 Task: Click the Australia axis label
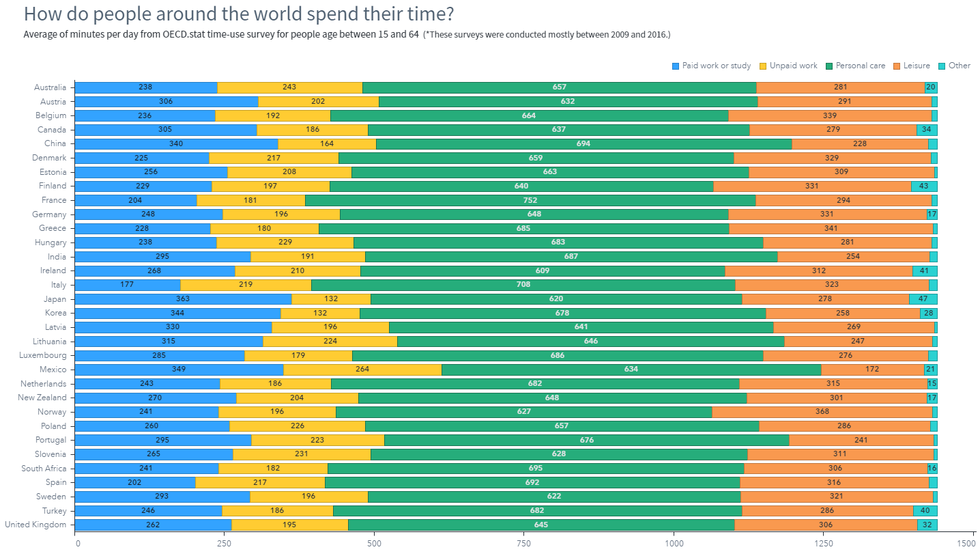click(50, 87)
